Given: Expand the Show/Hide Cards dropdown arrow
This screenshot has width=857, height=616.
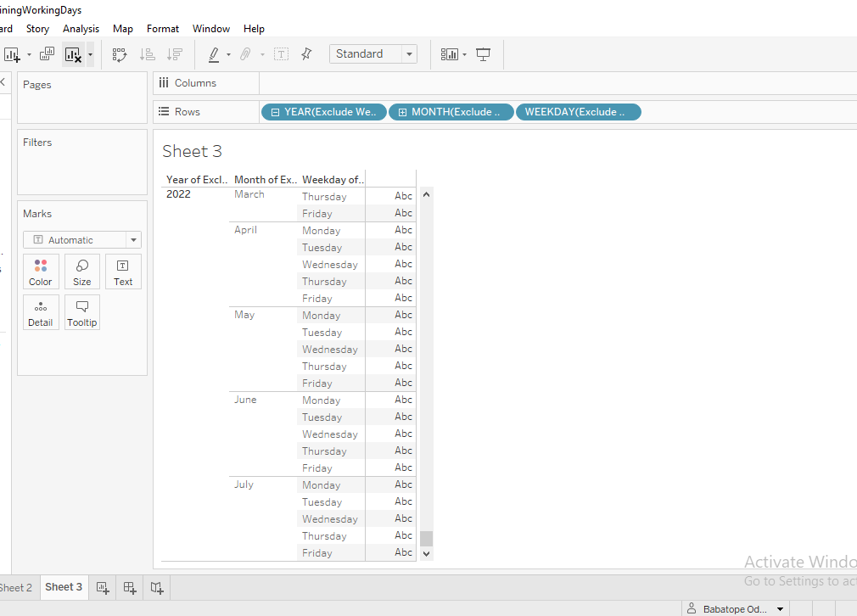Looking at the screenshot, I should (x=464, y=53).
